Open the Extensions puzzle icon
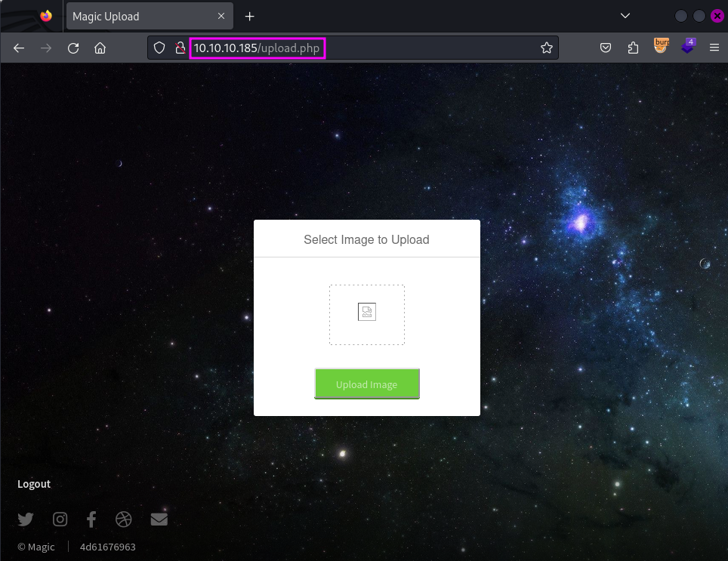 point(633,48)
